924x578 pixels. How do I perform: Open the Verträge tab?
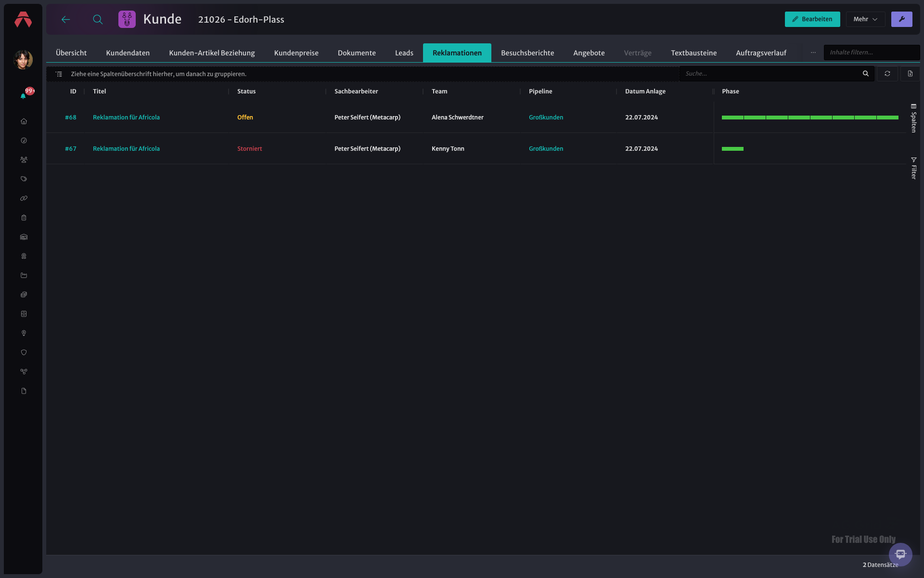click(638, 53)
